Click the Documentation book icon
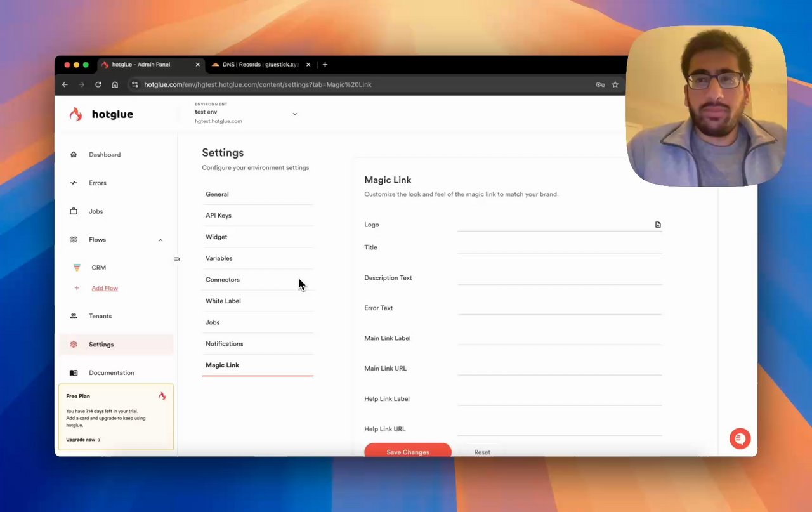Viewport: 812px width, 512px height. pos(74,373)
